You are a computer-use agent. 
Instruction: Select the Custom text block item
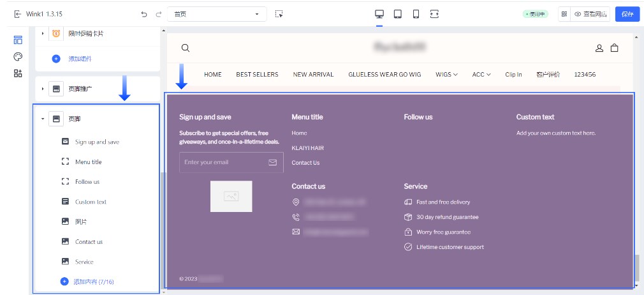coord(91,202)
